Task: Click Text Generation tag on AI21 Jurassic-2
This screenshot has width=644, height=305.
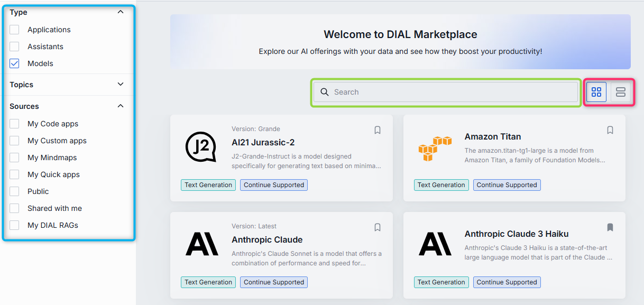Action: tap(208, 185)
